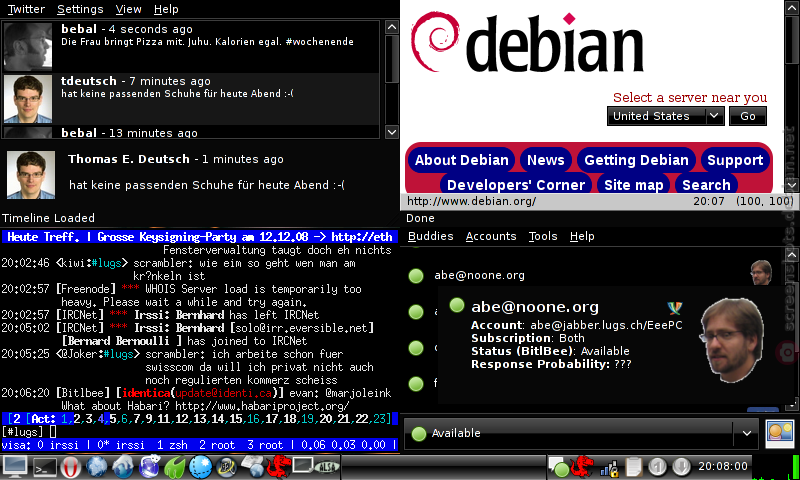The width and height of the screenshot is (800, 480).
Task: Open the light blue star globe launcher
Action: 201,467
